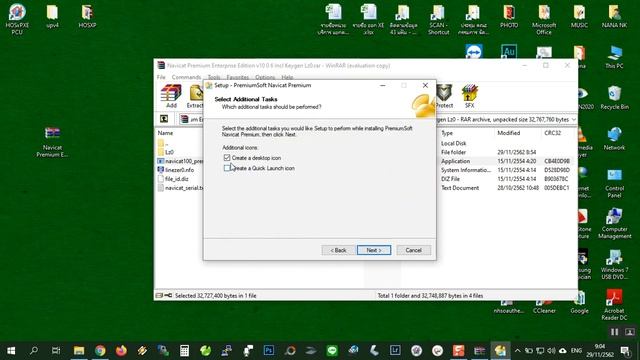
Task: Select the Network desktop icon
Action: [x=614, y=139]
